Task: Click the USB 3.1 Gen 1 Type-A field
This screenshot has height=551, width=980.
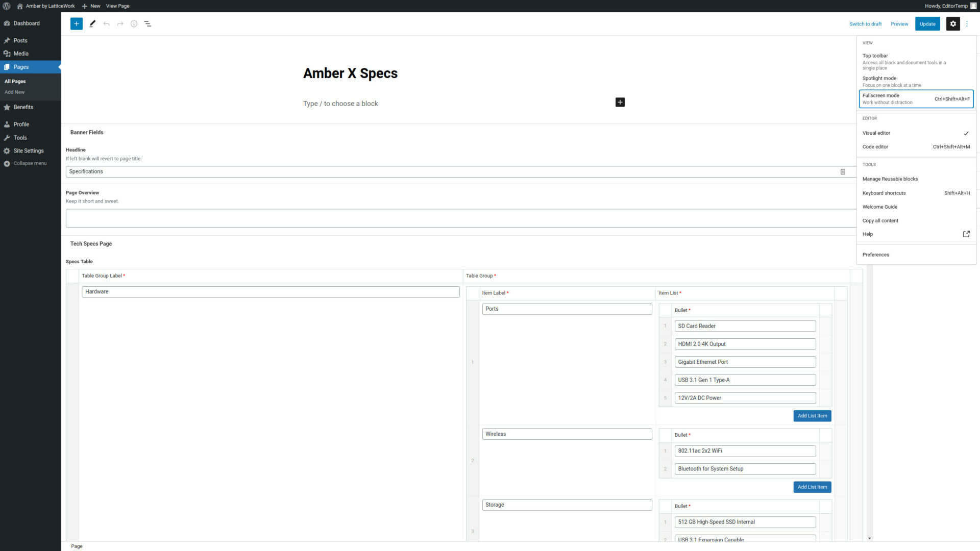Action: pyautogui.click(x=745, y=380)
